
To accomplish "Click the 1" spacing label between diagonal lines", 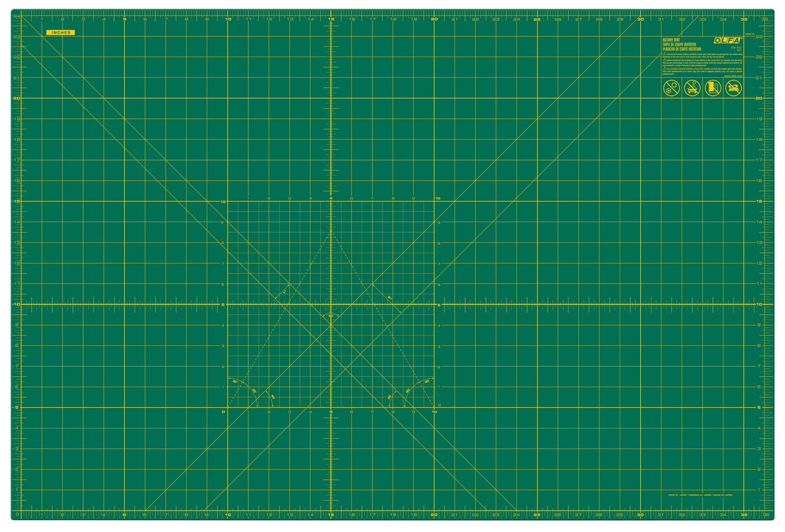I will [x=285, y=292].
